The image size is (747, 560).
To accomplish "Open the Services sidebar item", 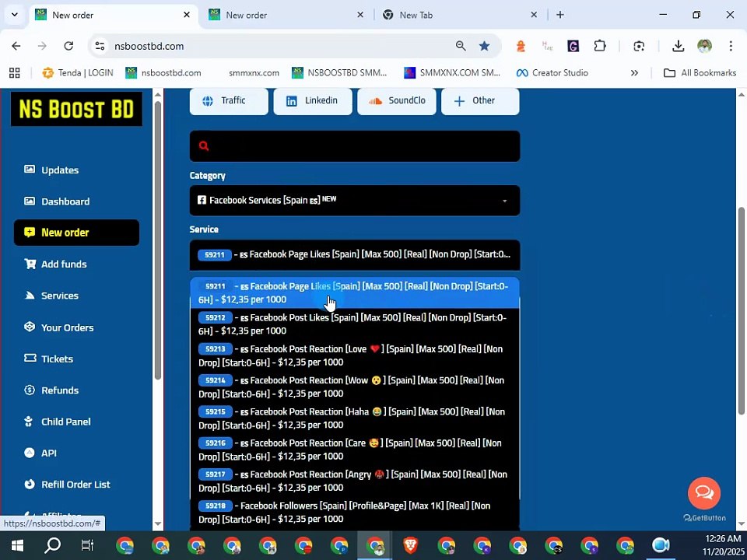I will pyautogui.click(x=51, y=296).
